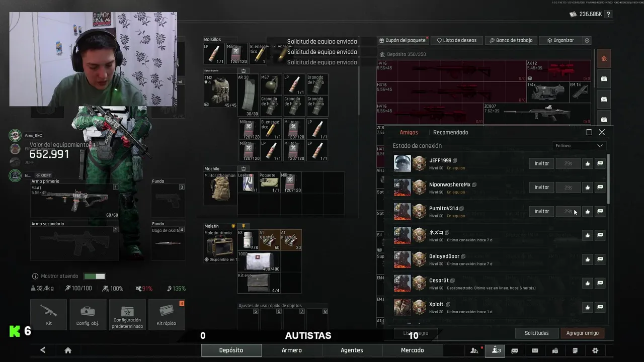This screenshot has height=362, width=644.
Task: Open the second storage box icon in sidebar
Action: (x=604, y=99)
